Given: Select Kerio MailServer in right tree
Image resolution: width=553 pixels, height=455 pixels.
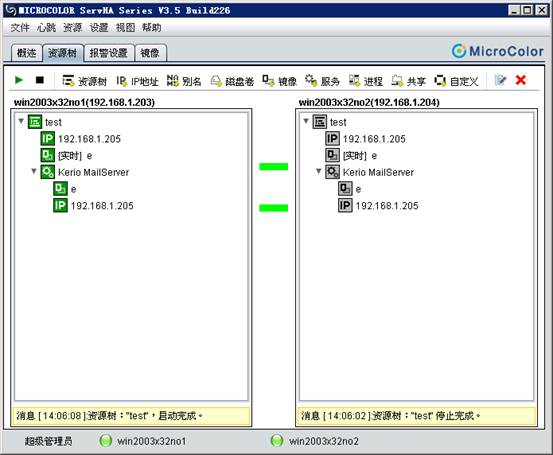Looking at the screenshot, I should coord(378,172).
